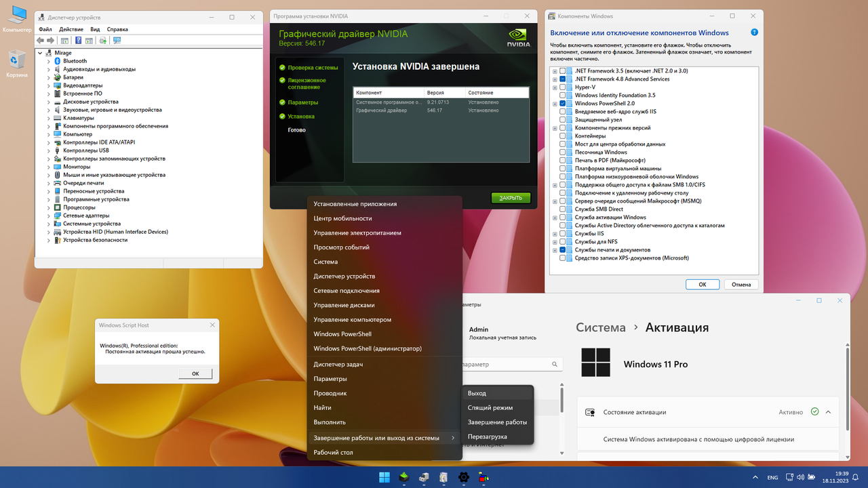Open Компьютер desktop icon

tap(17, 19)
